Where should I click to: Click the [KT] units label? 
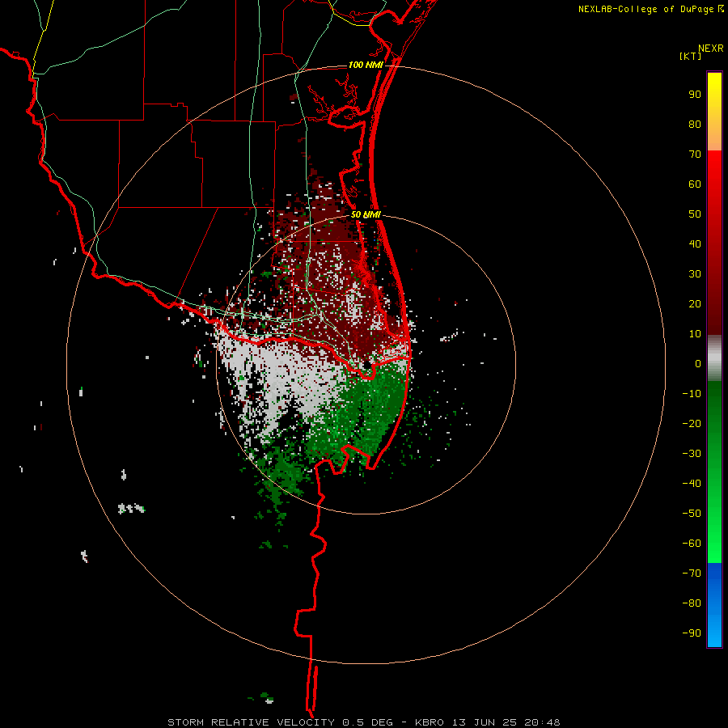691,56
